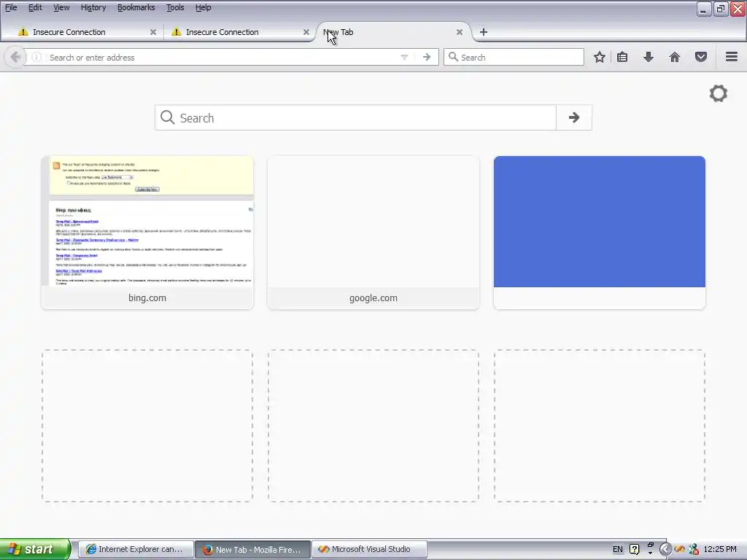Image resolution: width=747 pixels, height=560 pixels.
Task: Expand hidden tray icons arrow
Action: (665, 549)
